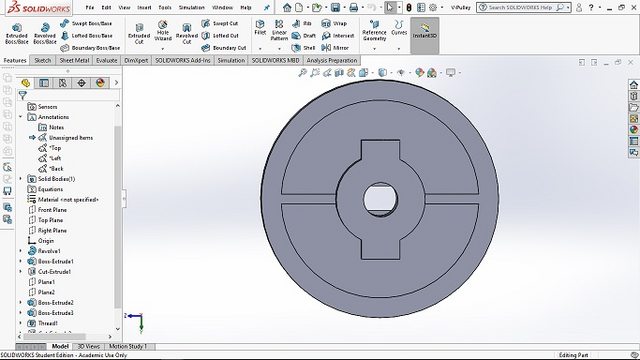Open the Curves tools
The width and height of the screenshot is (640, 360).
pyautogui.click(x=399, y=28)
